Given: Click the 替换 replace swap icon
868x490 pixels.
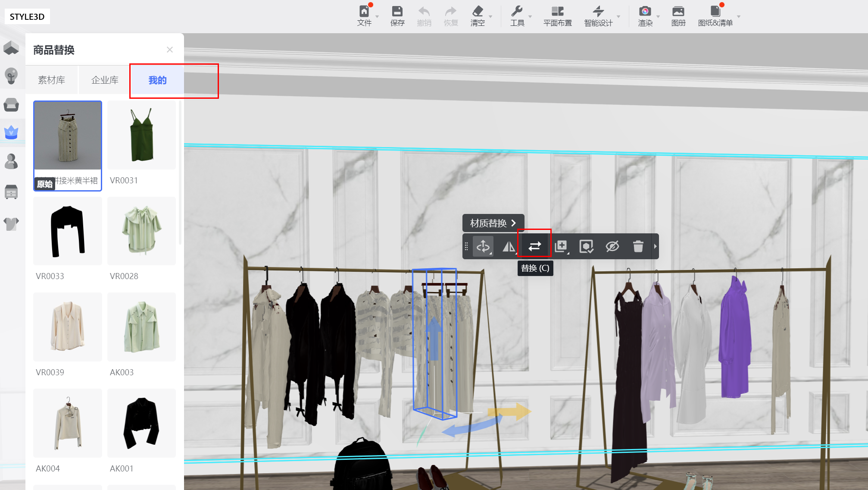Looking at the screenshot, I should click(534, 246).
